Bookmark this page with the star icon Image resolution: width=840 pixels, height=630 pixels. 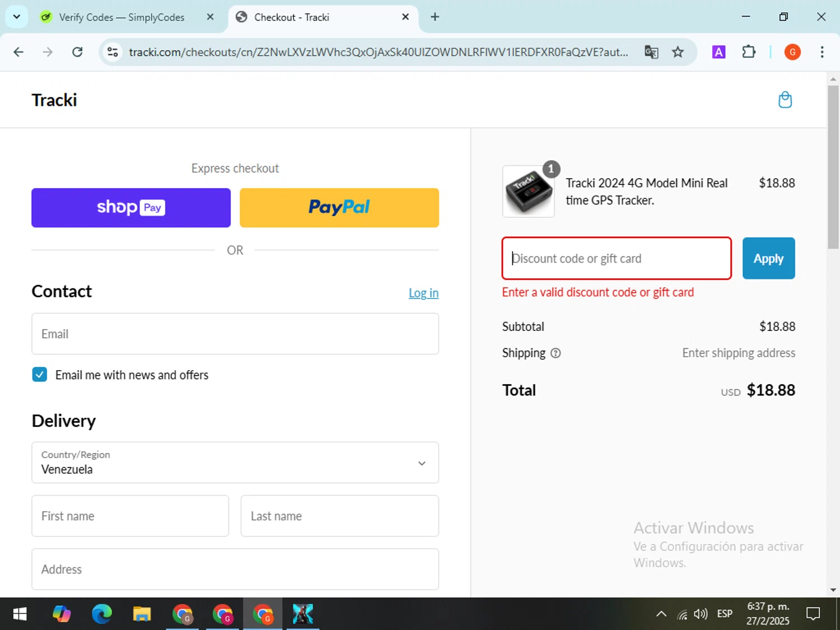pos(678,52)
